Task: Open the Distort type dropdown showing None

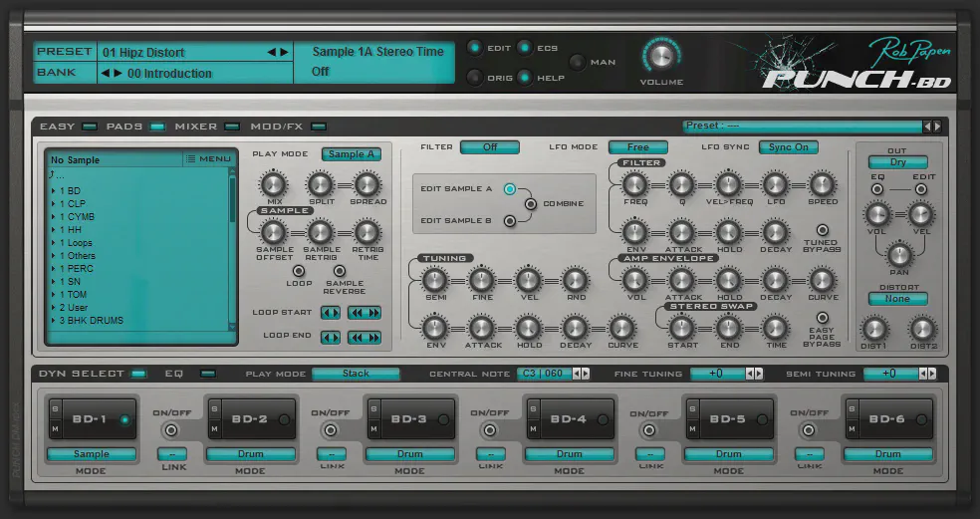Action: (x=897, y=299)
